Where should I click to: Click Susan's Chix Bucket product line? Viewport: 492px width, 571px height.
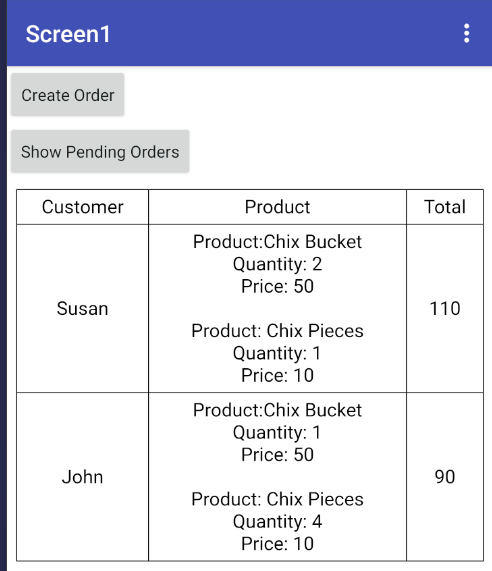(278, 242)
